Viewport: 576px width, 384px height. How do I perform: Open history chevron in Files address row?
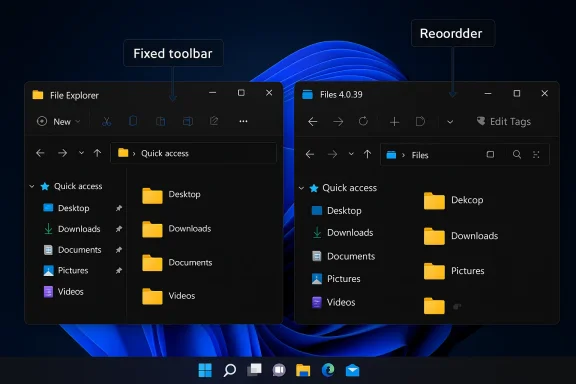351,154
